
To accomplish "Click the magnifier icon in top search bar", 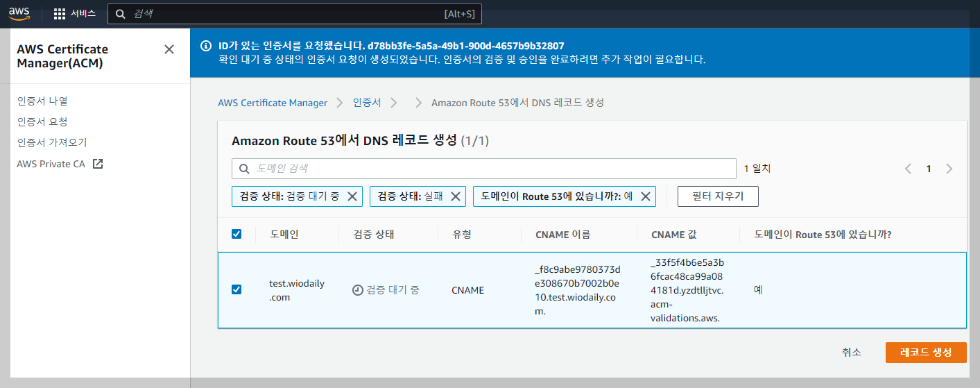I will pyautogui.click(x=121, y=14).
